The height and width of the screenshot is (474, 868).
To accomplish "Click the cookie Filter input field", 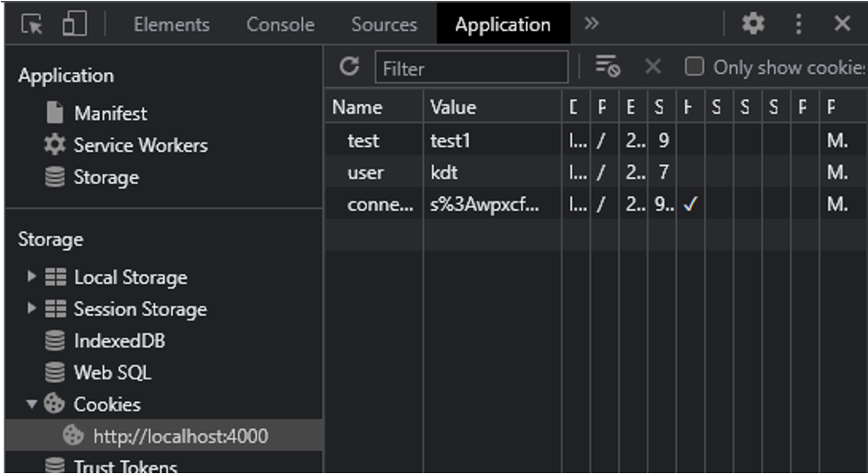I will point(471,68).
